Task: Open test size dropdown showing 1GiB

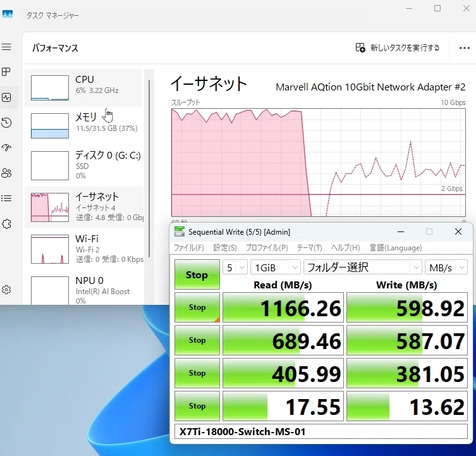Action: tap(276, 268)
